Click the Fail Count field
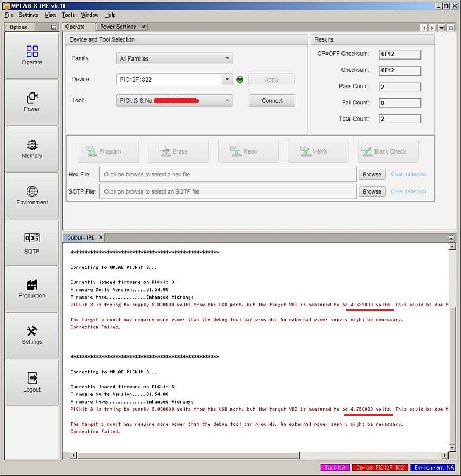The height and width of the screenshot is (476, 461). click(x=400, y=103)
